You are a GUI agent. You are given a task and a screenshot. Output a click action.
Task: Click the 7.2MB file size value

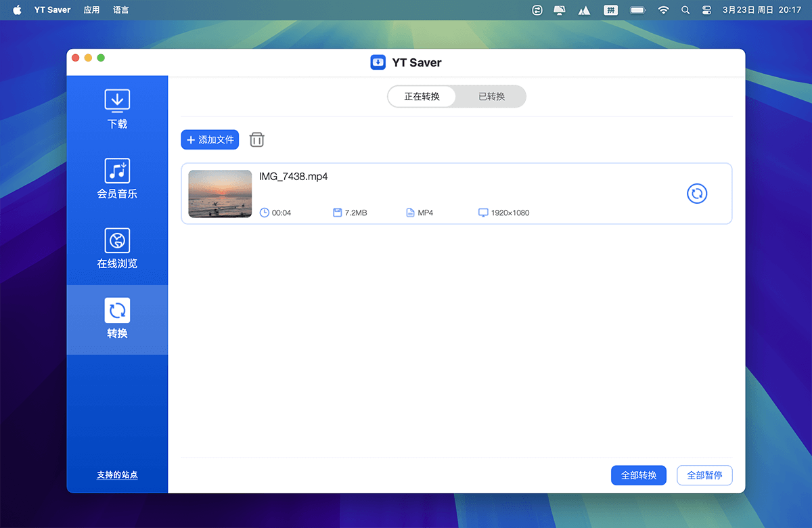coord(356,213)
